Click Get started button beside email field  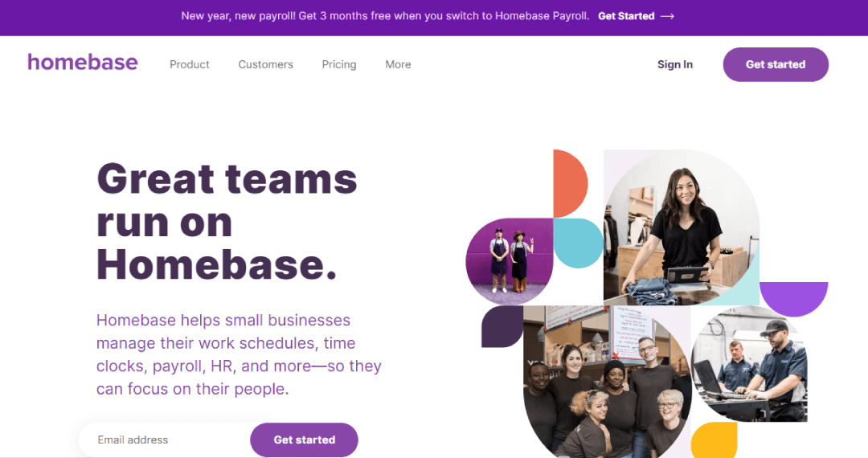(304, 440)
